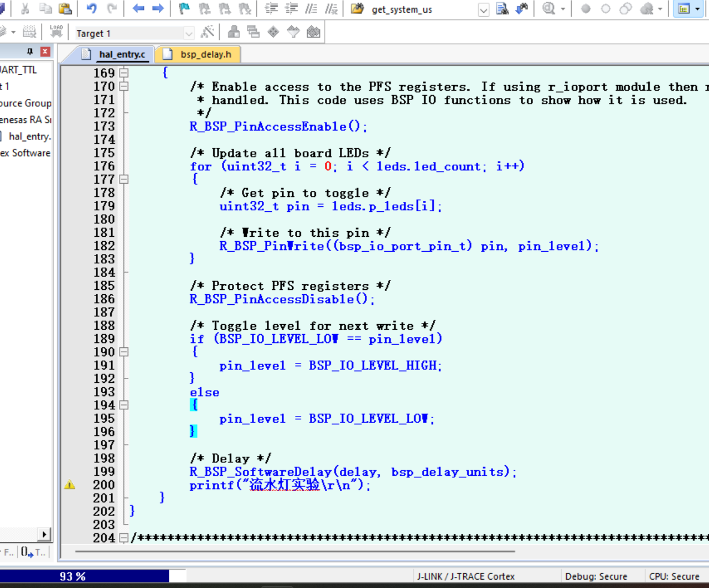Open the debug session dropdown arrow
709x588 pixels.
tap(563, 9)
